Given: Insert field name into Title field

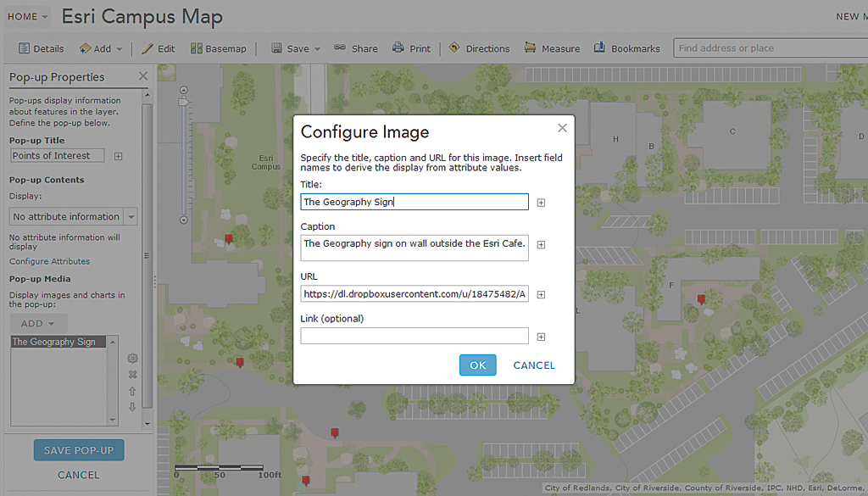Looking at the screenshot, I should pyautogui.click(x=541, y=203).
